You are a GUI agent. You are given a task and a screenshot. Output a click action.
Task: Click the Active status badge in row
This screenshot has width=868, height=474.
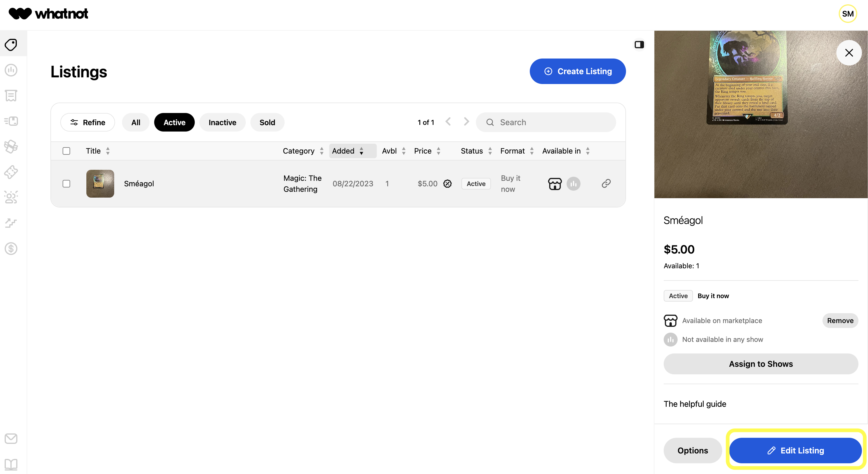476,184
